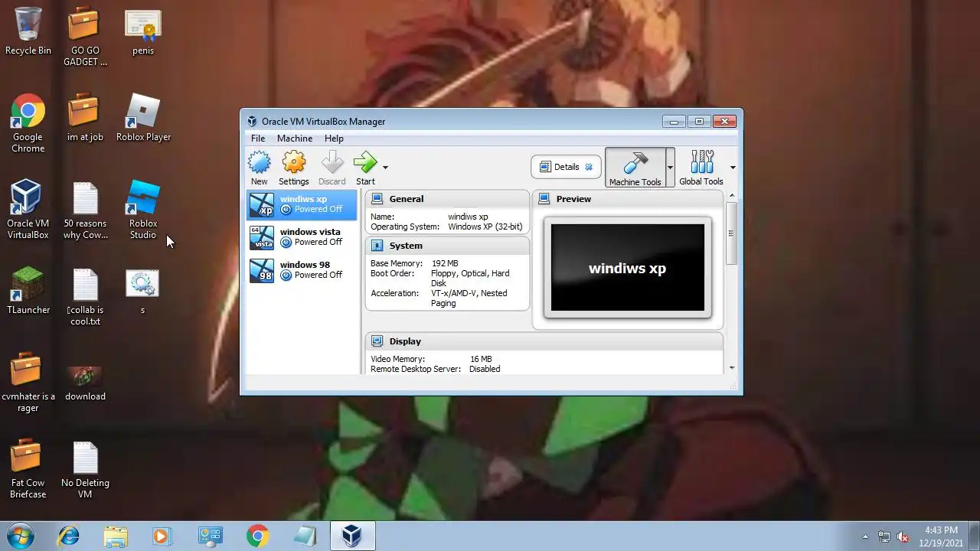Screen dimensions: 980x551
Task: Click the System chip icon
Action: point(377,246)
